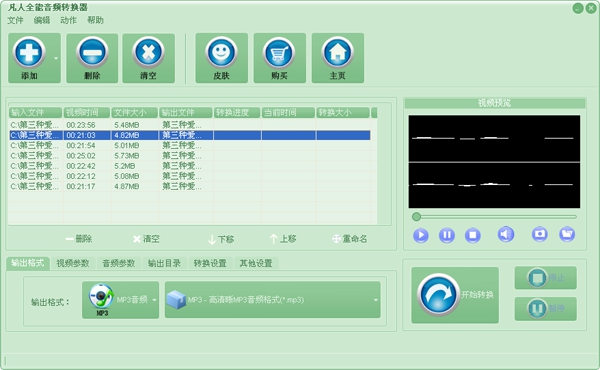Click the play button under the preview
The image size is (600, 370).
[x=421, y=235]
